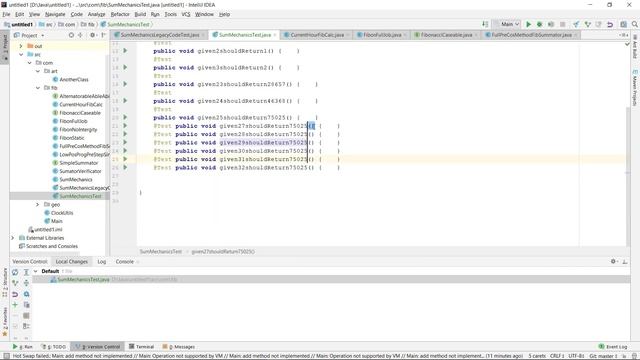Run the given27shouldReturn75025 test from the gutter
Screen dimensions: 640x360
[125, 126]
